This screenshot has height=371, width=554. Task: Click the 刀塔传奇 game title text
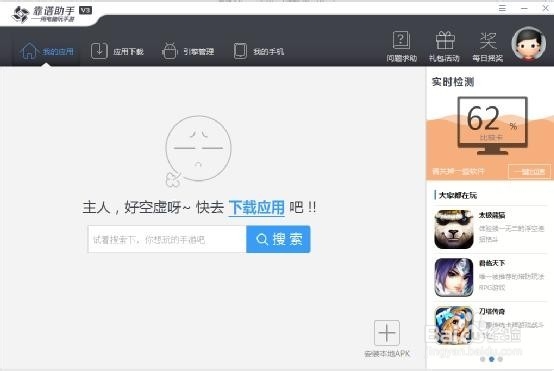coord(492,311)
